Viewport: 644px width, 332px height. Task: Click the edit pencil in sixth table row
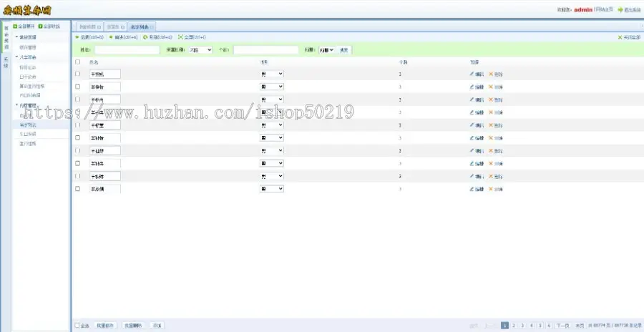472,137
